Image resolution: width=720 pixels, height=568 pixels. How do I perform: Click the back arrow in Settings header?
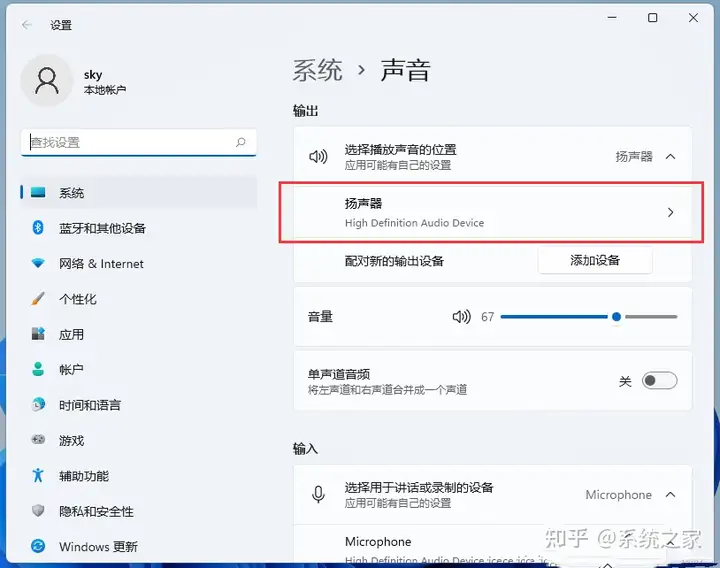pos(27,25)
